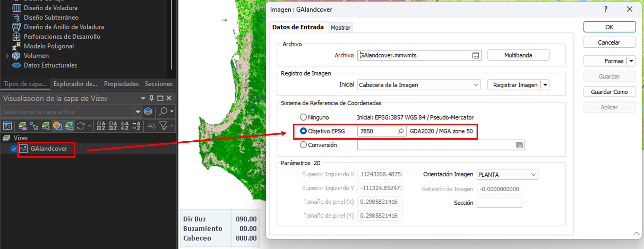This screenshot has height=249, width=644.
Task: Click the blue layers stack icon
Action: click(x=148, y=111)
